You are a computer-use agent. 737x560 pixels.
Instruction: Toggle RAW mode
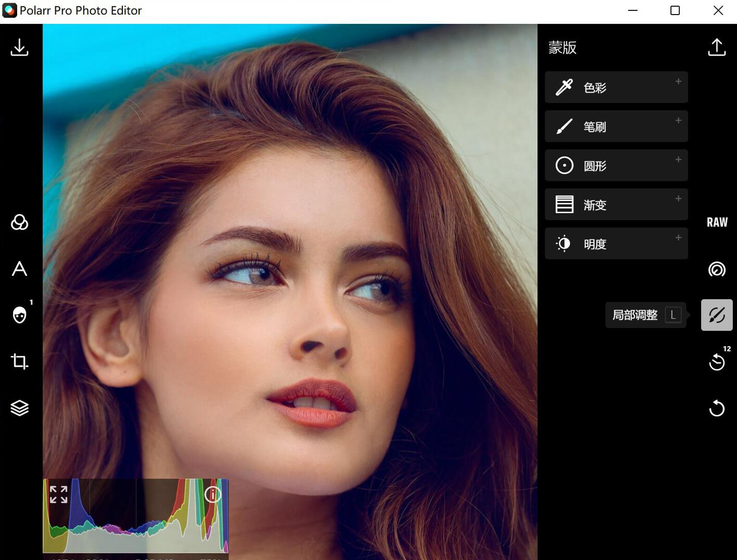pyautogui.click(x=717, y=222)
